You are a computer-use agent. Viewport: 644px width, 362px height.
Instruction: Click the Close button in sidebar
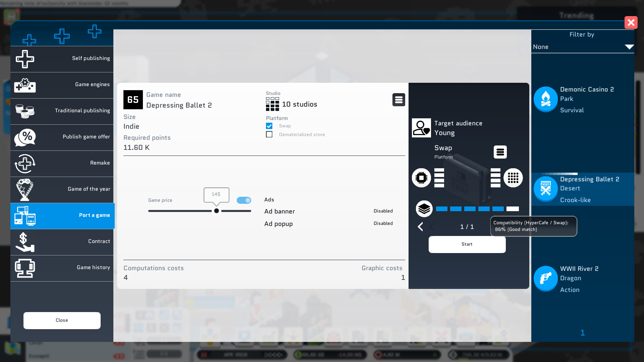click(x=62, y=320)
